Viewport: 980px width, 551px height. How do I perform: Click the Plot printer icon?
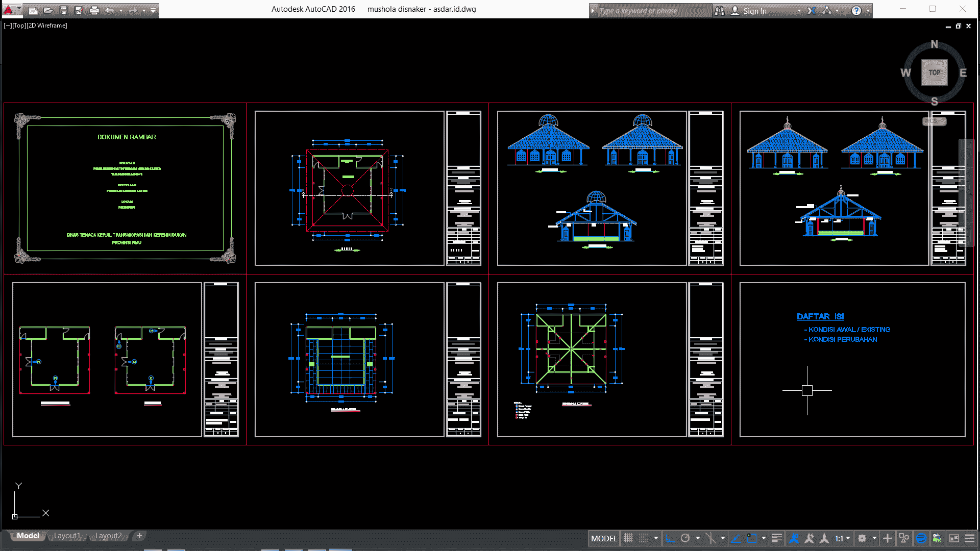coord(94,10)
